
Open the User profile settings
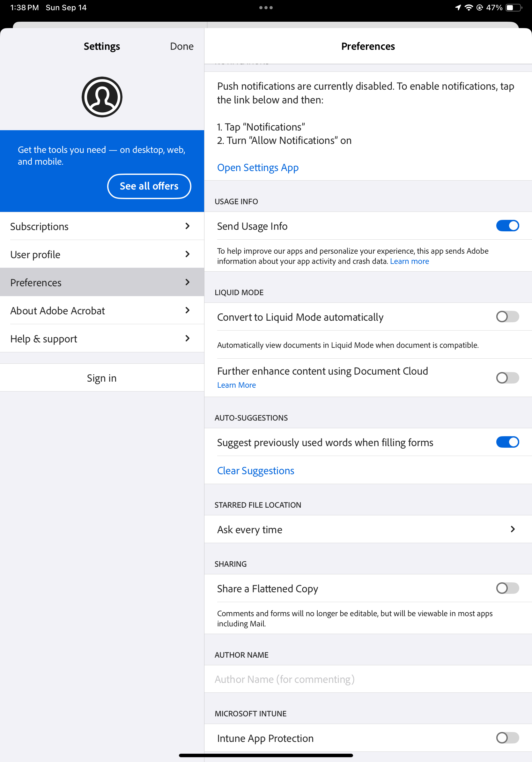point(102,254)
